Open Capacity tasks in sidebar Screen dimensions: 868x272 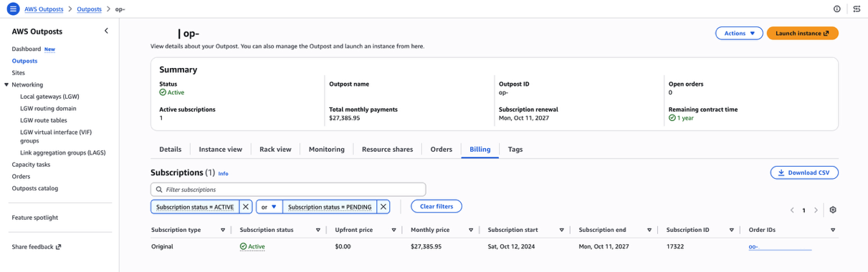pos(31,165)
